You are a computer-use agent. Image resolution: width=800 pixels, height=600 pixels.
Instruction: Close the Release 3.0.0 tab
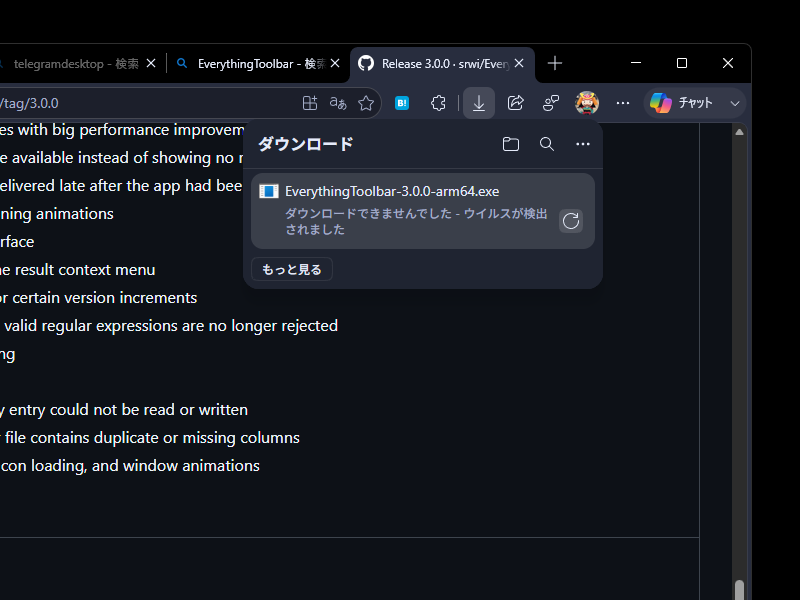click(519, 63)
